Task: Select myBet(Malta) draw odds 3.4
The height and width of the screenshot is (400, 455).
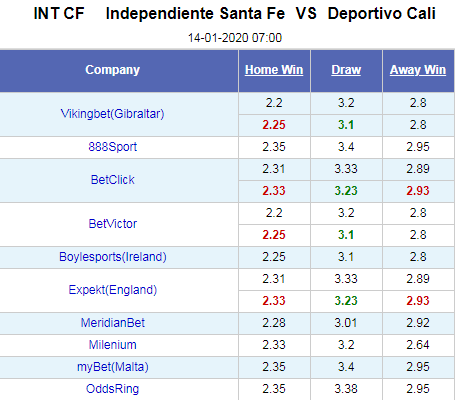Action: [346, 367]
